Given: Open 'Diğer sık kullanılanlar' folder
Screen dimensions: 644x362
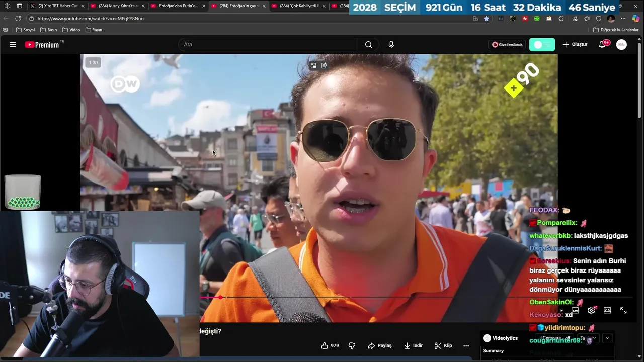Looking at the screenshot, I should (x=616, y=30).
